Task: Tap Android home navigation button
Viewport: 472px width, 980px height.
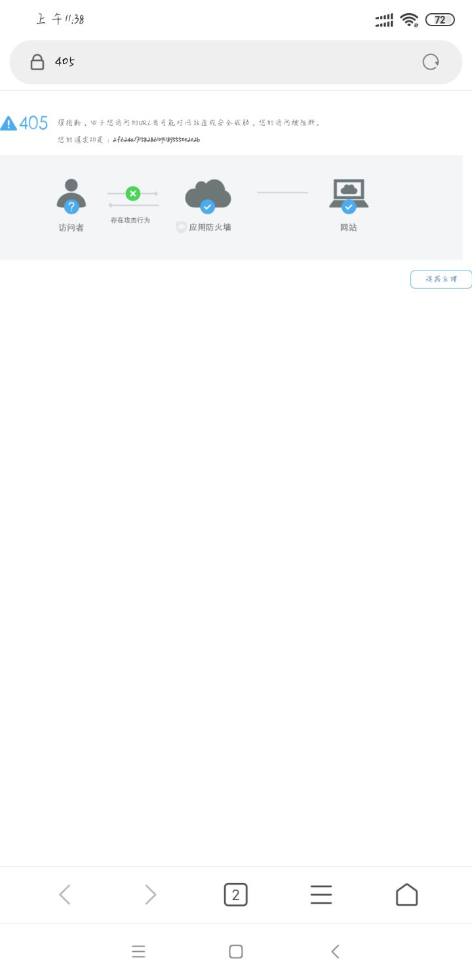Action: 236,951
